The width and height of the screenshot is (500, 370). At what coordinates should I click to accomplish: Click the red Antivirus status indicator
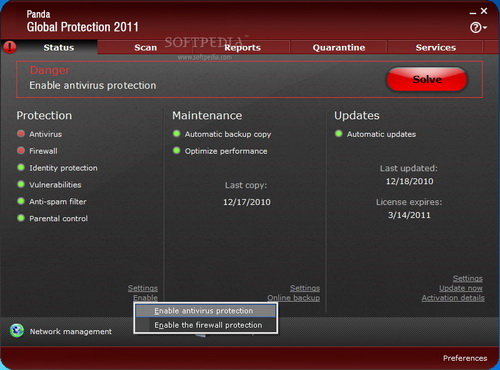coord(21,134)
